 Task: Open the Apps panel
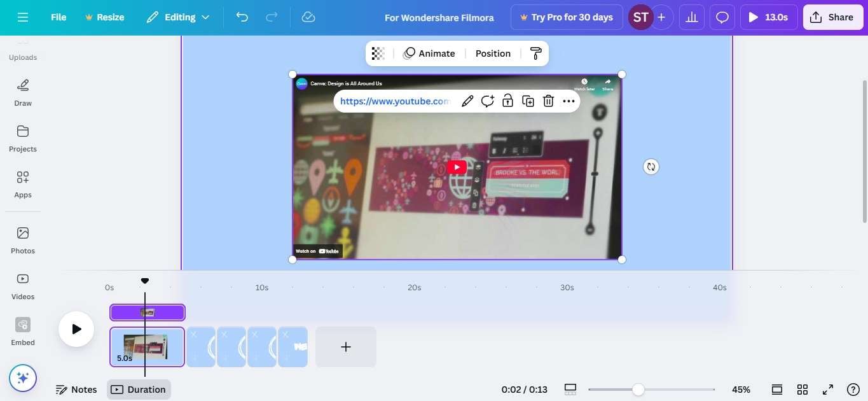[x=23, y=184]
